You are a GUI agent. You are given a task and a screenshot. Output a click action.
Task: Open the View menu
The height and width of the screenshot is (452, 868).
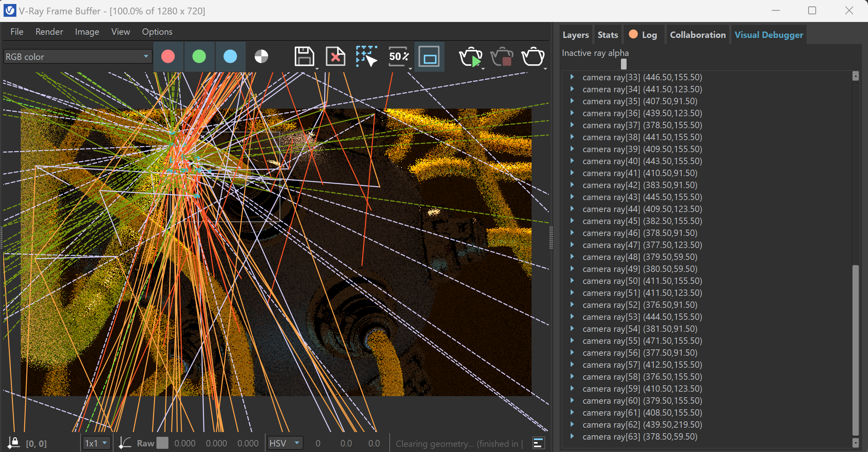click(121, 32)
